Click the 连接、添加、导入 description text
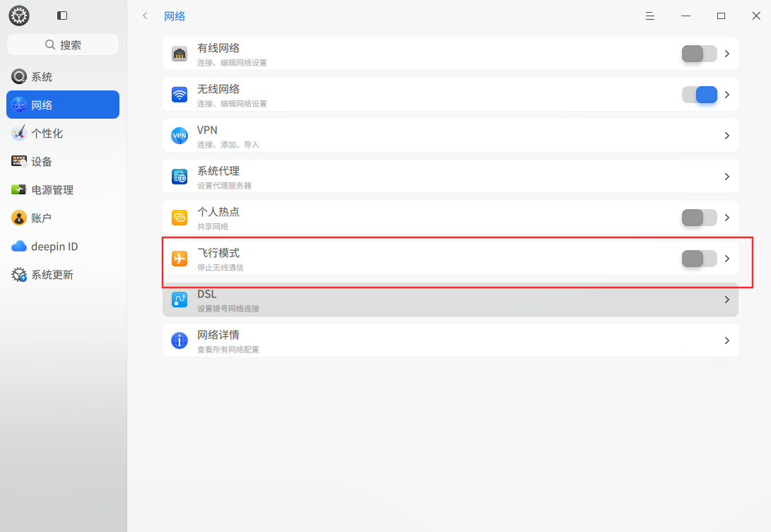This screenshot has height=532, width=771. [228, 145]
